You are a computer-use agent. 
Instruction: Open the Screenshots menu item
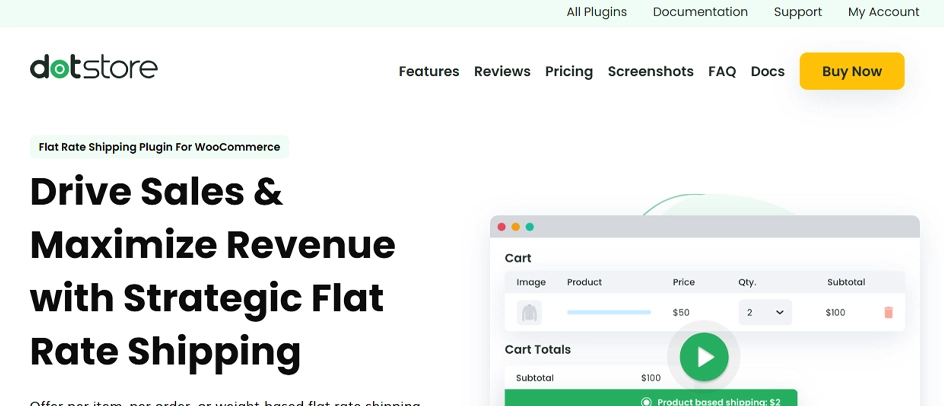(651, 71)
